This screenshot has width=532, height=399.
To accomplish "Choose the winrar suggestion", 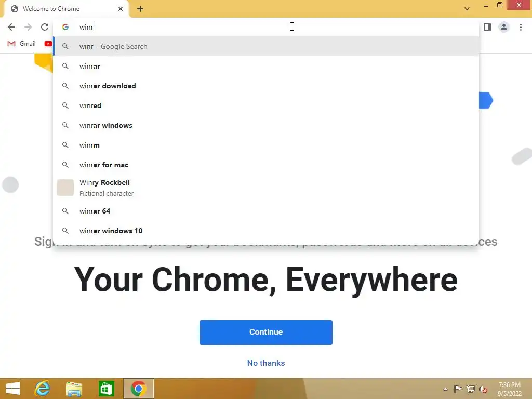I will click(x=266, y=66).
